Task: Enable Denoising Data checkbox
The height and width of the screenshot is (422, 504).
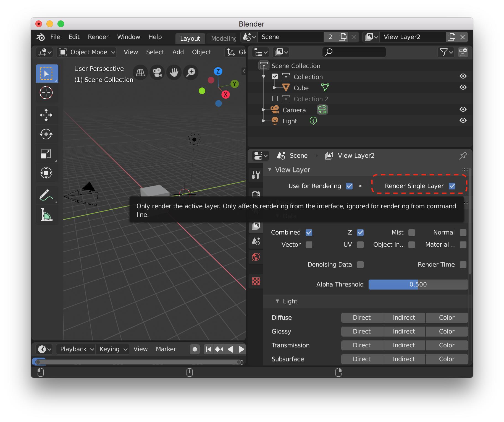Action: [360, 265]
